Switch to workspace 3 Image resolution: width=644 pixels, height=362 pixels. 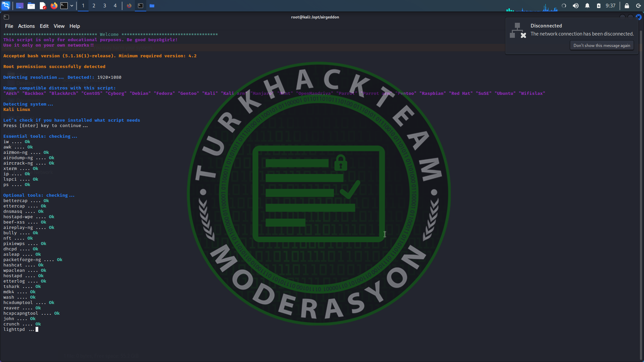pos(105,6)
